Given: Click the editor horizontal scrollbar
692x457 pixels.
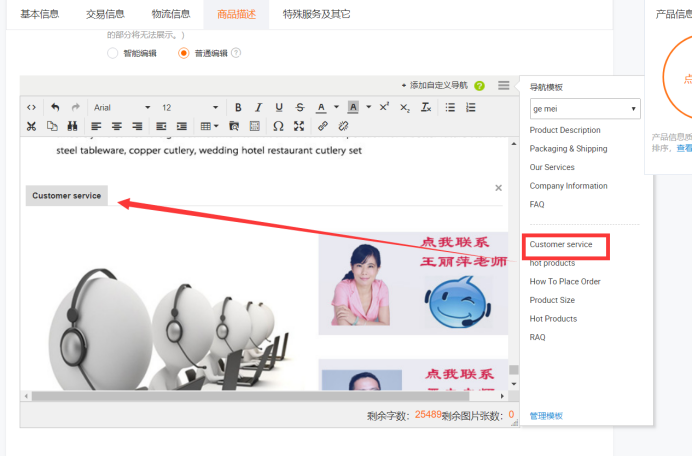Looking at the screenshot, I should [x=250, y=396].
